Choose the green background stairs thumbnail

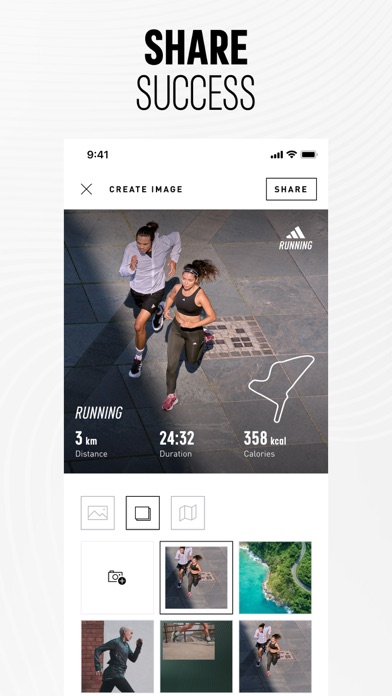click(x=196, y=656)
